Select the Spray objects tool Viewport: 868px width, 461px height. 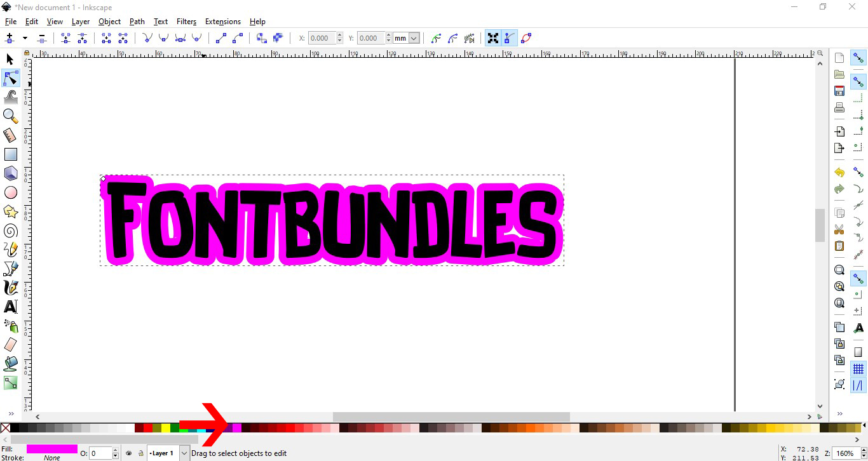[x=10, y=326]
